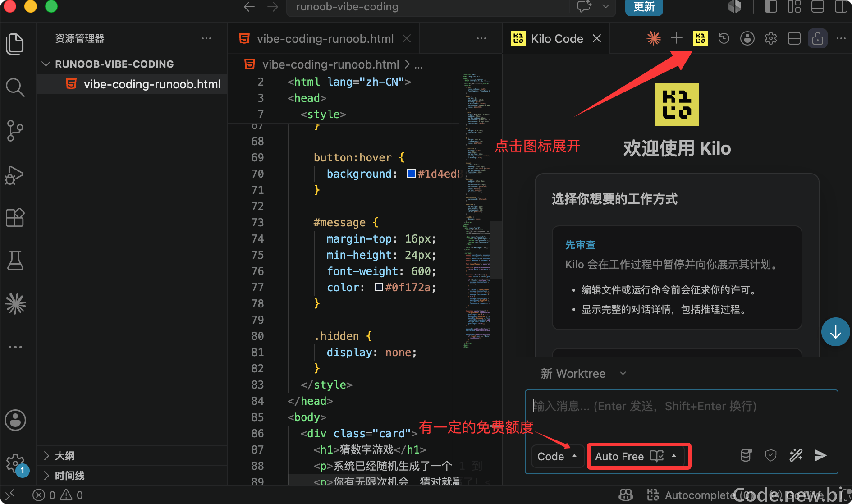Open the Run and Debug view
The height and width of the screenshot is (504, 852).
(15, 174)
